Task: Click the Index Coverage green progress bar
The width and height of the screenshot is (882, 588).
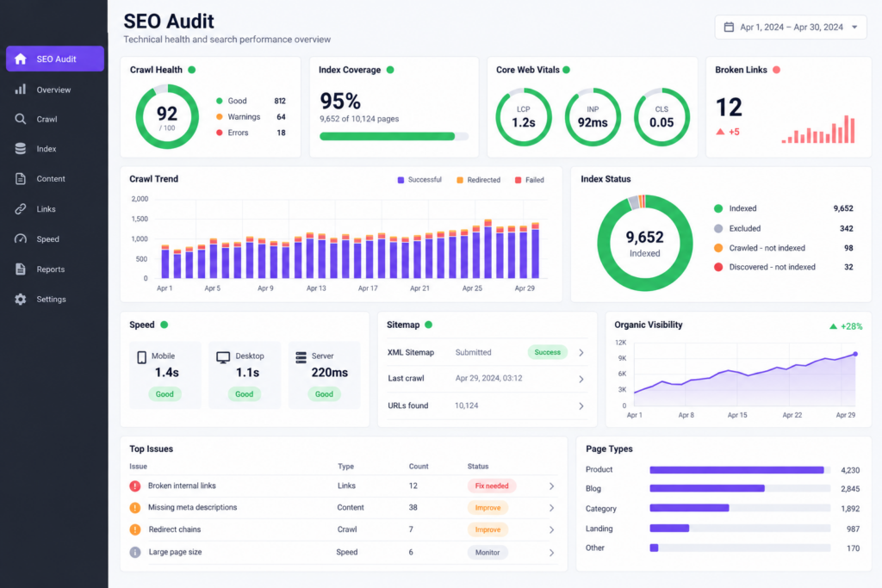Action: [x=387, y=136]
